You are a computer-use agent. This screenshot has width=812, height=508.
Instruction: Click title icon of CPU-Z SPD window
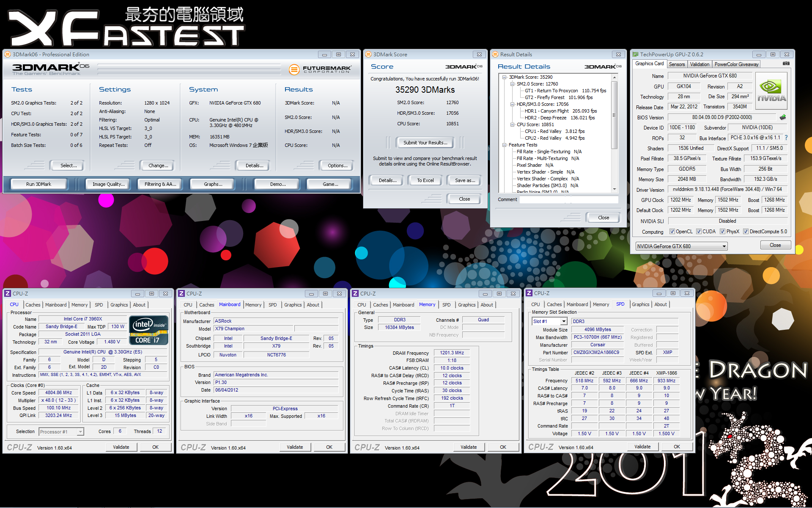tap(529, 293)
